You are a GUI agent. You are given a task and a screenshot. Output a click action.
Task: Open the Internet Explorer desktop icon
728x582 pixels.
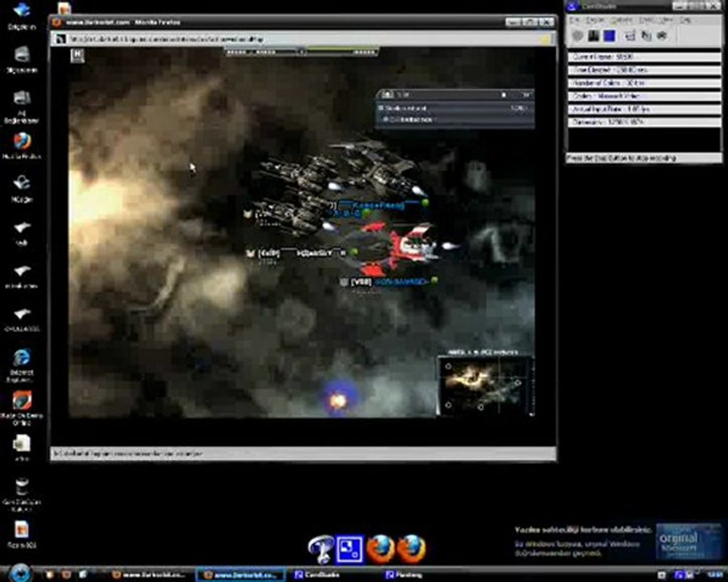[x=22, y=365]
